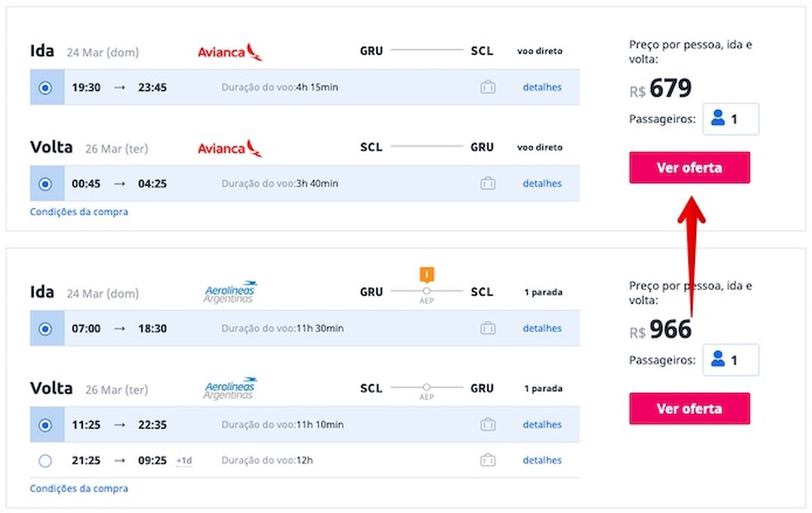Click Ver oferta for the R$ 679 fare
Image resolution: width=812 pixels, height=513 pixels.
[689, 167]
